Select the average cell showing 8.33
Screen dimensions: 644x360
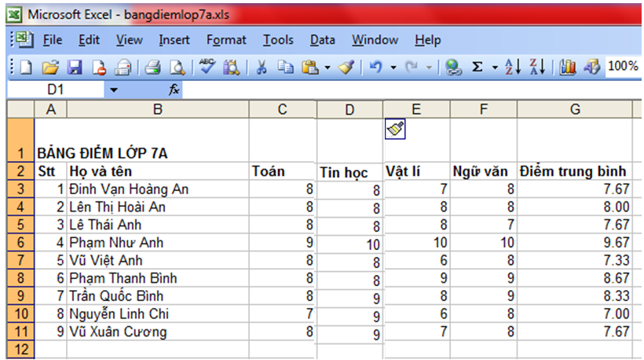(575, 296)
